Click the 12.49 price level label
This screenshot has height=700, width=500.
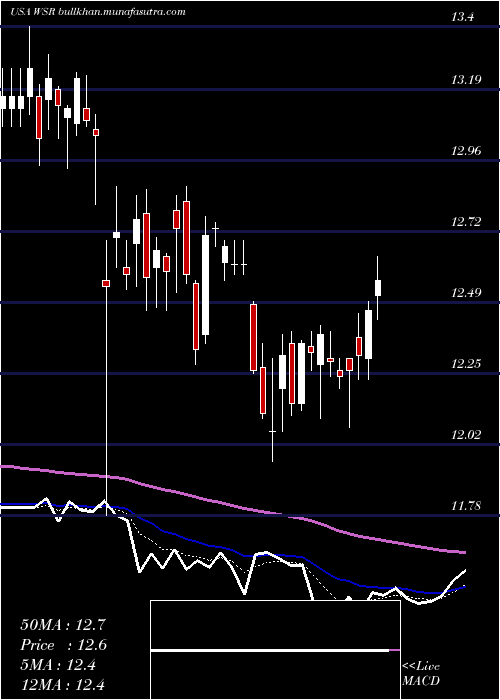click(466, 293)
